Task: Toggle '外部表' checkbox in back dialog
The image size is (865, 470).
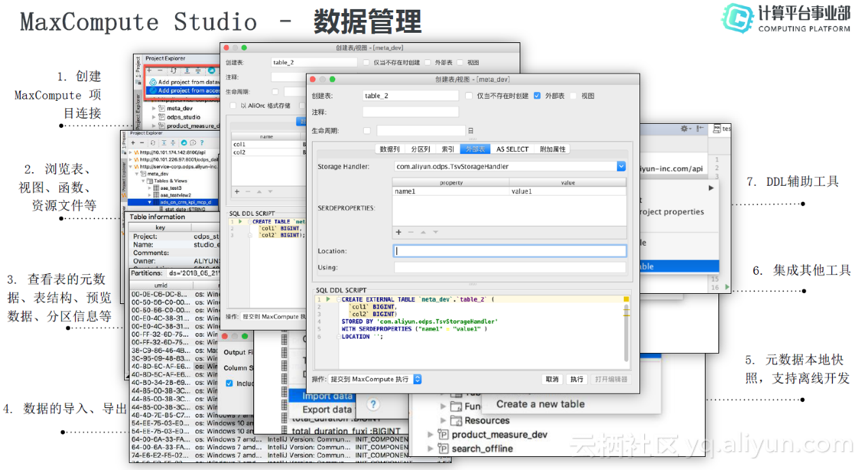Action: pyautogui.click(x=428, y=62)
